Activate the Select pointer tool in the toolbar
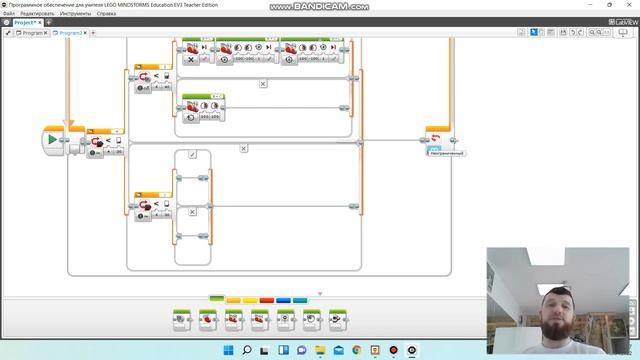 [533, 32]
